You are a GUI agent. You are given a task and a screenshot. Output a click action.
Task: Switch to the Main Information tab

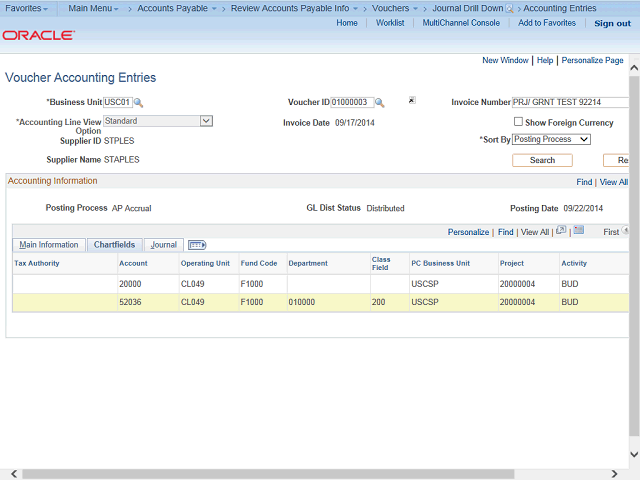click(x=49, y=245)
